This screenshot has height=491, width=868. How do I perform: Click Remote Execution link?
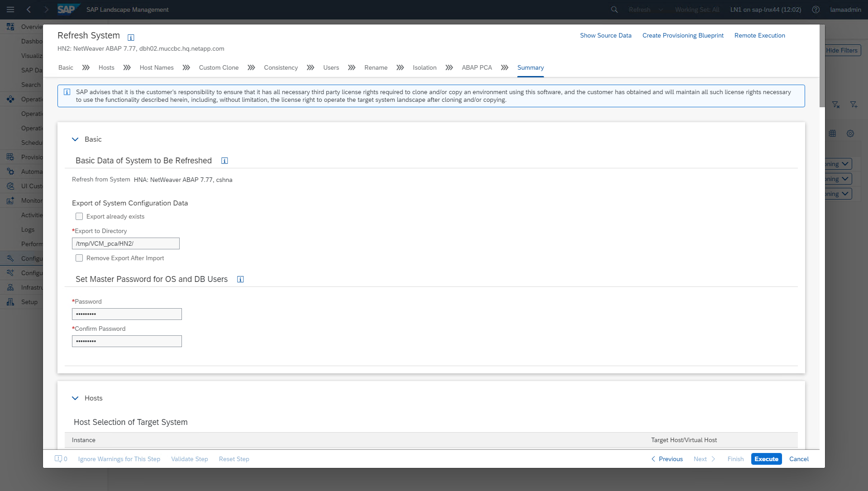(x=759, y=35)
